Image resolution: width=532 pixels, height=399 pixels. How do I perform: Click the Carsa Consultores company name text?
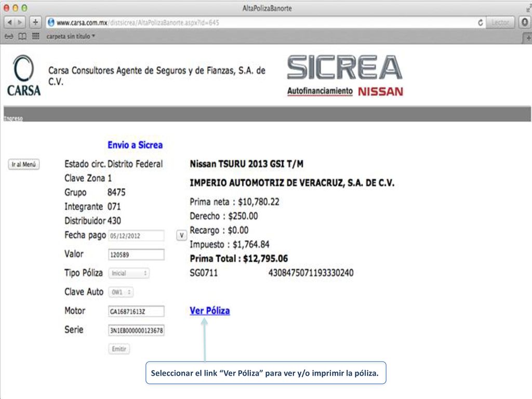(x=157, y=76)
